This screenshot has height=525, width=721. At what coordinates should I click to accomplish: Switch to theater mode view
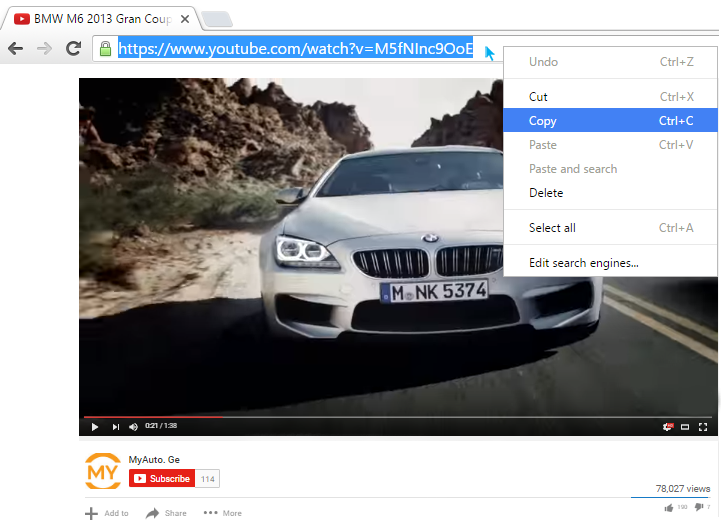click(685, 427)
